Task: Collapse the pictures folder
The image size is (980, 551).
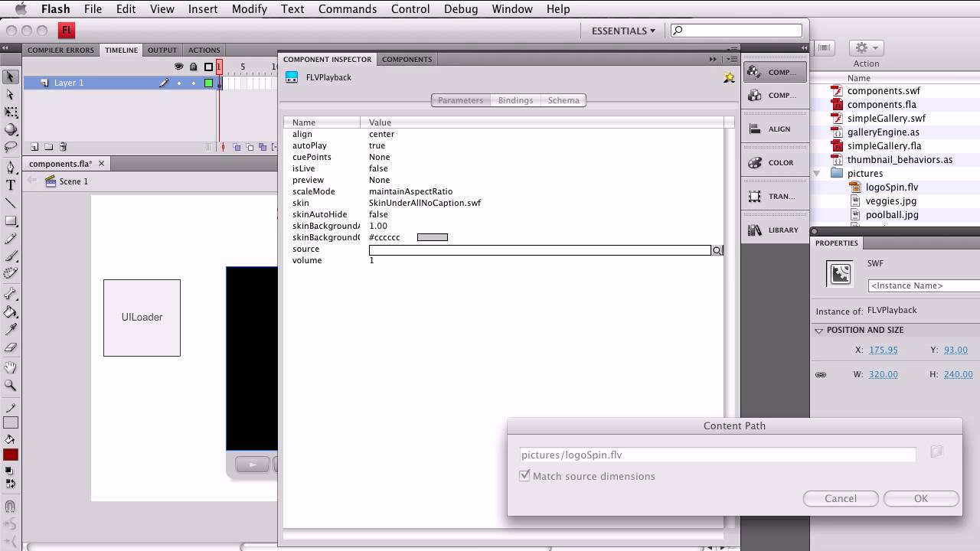Action: 817,174
